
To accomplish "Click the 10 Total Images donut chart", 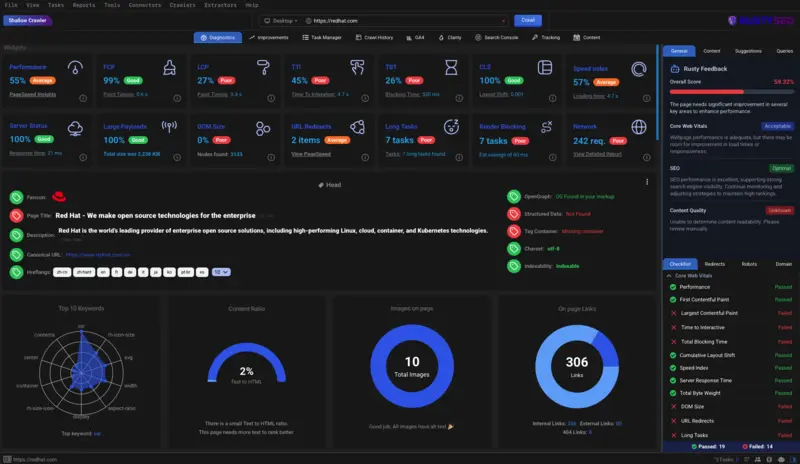I will click(x=412, y=366).
